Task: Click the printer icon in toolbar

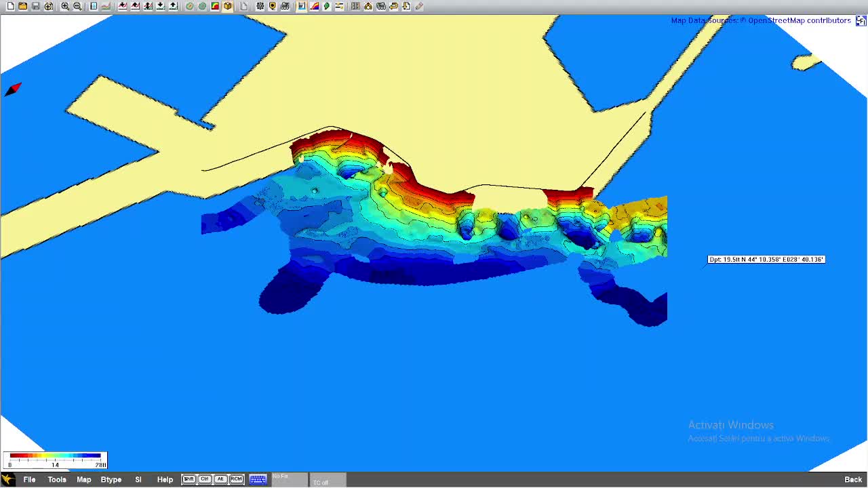Action: (285, 6)
